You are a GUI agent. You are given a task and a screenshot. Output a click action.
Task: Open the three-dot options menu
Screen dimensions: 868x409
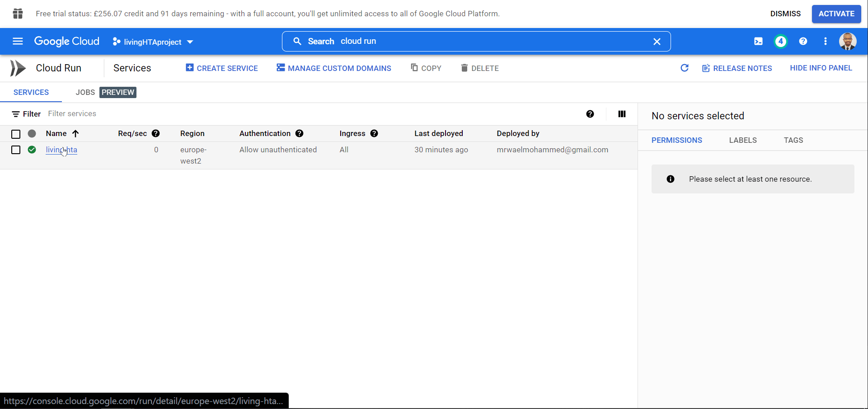tap(825, 41)
